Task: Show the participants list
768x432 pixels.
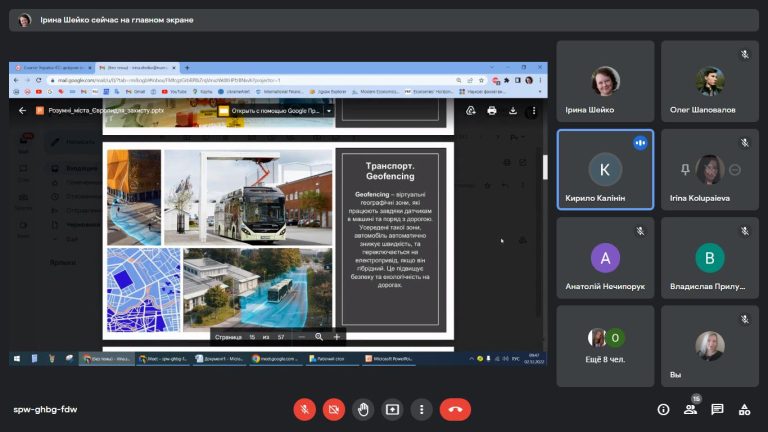Action: coord(691,409)
